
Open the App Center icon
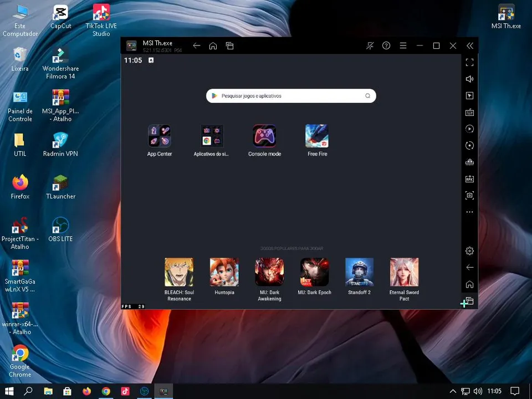click(160, 136)
